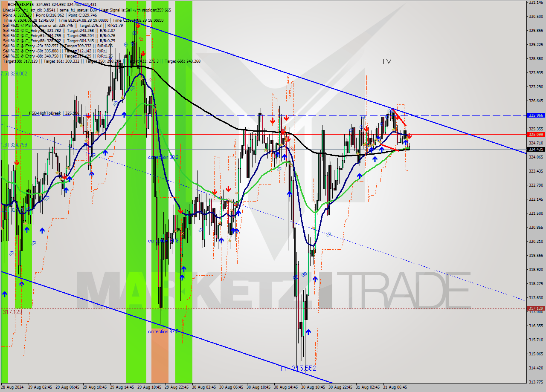Click the 327.290 price axis value

[x=535, y=86]
